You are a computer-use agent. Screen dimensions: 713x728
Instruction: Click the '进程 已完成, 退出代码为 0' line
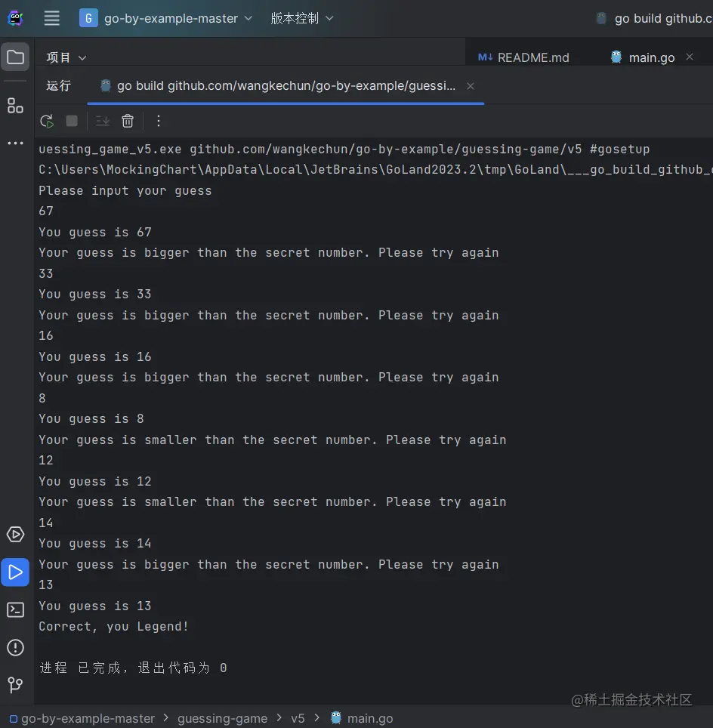click(x=134, y=668)
